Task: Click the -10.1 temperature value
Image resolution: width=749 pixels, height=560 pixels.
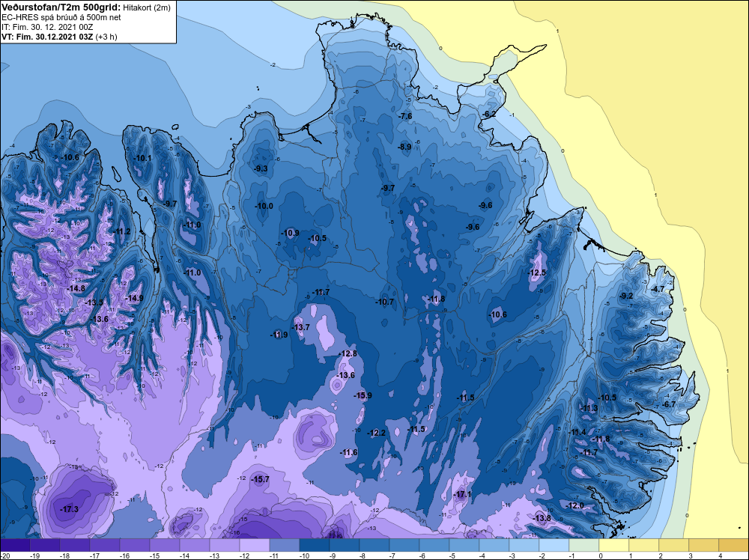Action: coord(142,158)
